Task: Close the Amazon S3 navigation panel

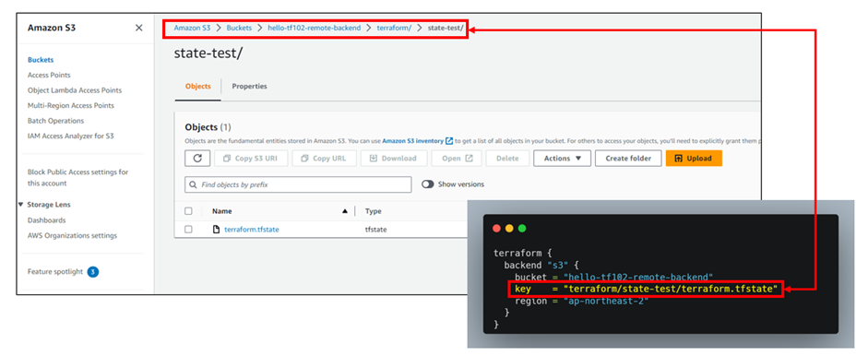Action: [139, 28]
